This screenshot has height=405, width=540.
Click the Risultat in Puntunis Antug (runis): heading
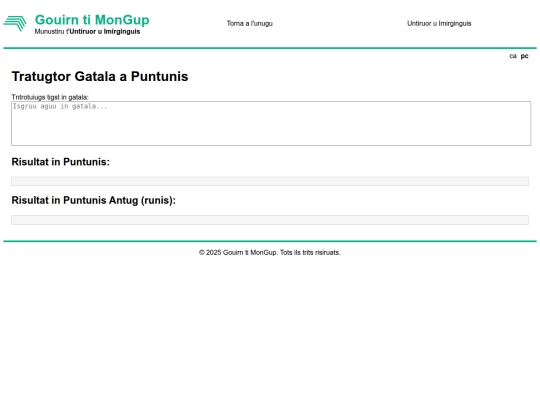click(x=94, y=200)
